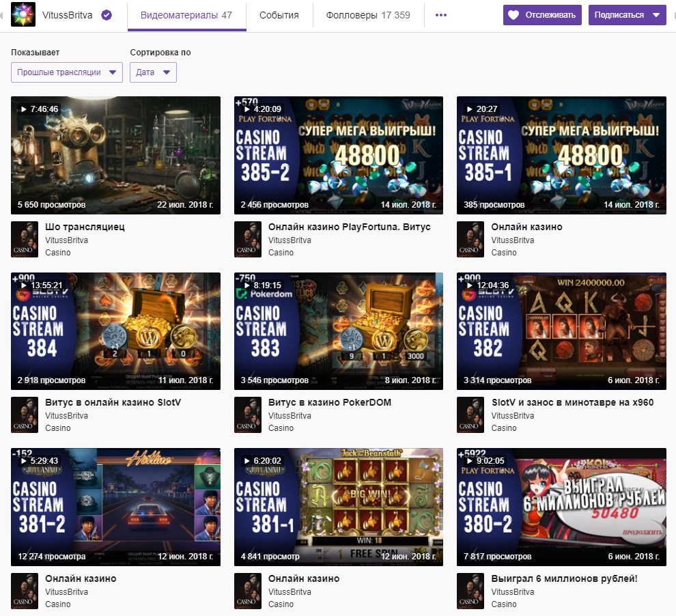
Task: Click the play icon with 9:02:05 duration
Action: click(x=470, y=460)
